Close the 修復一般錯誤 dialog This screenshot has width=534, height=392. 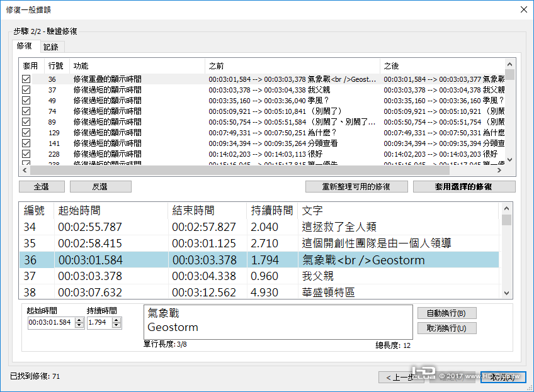click(524, 9)
